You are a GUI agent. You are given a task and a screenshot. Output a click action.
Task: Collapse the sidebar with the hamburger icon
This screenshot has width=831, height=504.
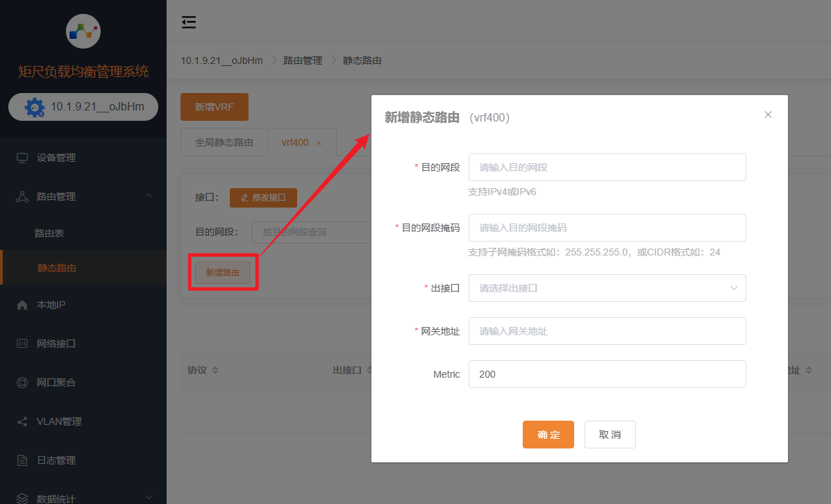189,23
